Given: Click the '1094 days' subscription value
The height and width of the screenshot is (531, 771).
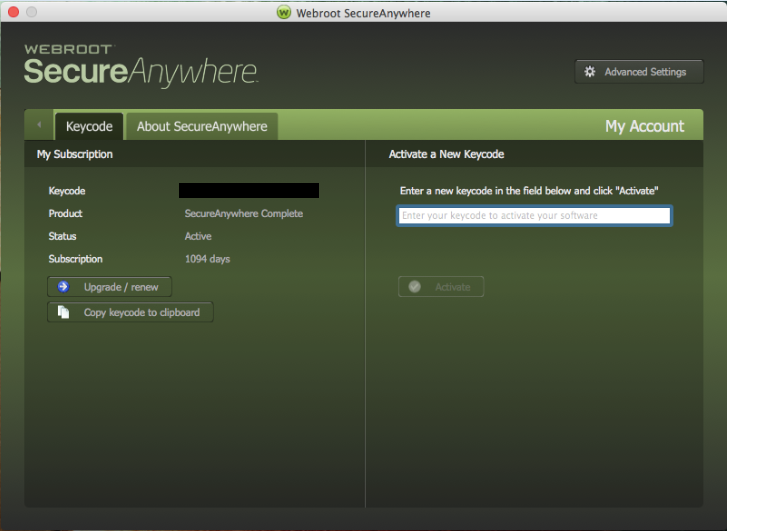Looking at the screenshot, I should (x=208, y=259).
